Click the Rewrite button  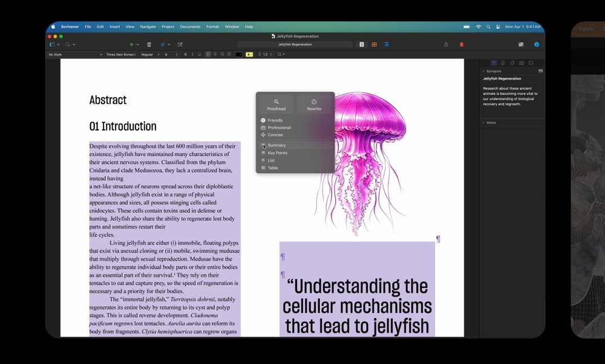click(x=314, y=105)
